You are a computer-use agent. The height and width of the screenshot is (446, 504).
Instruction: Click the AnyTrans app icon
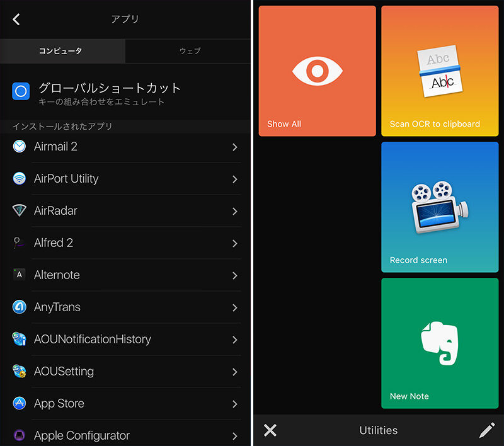coord(20,307)
